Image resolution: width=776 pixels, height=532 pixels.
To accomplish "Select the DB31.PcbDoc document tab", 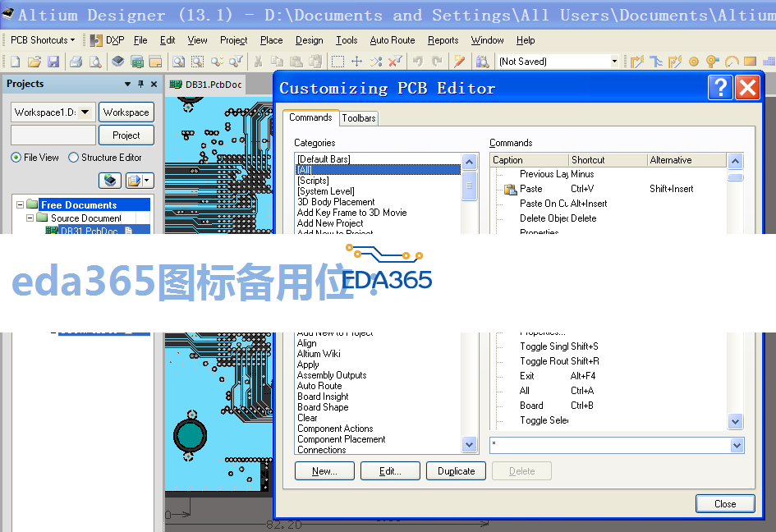I will [x=206, y=85].
